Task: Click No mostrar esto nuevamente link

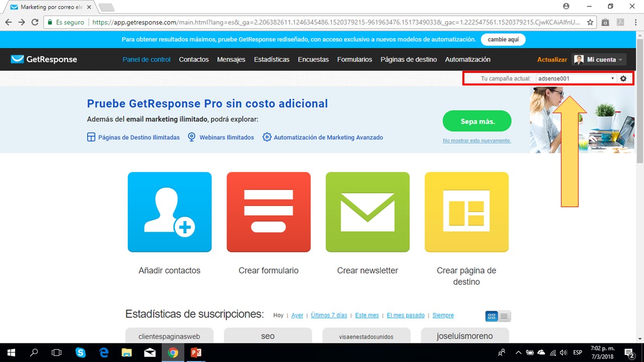Action: [x=477, y=140]
